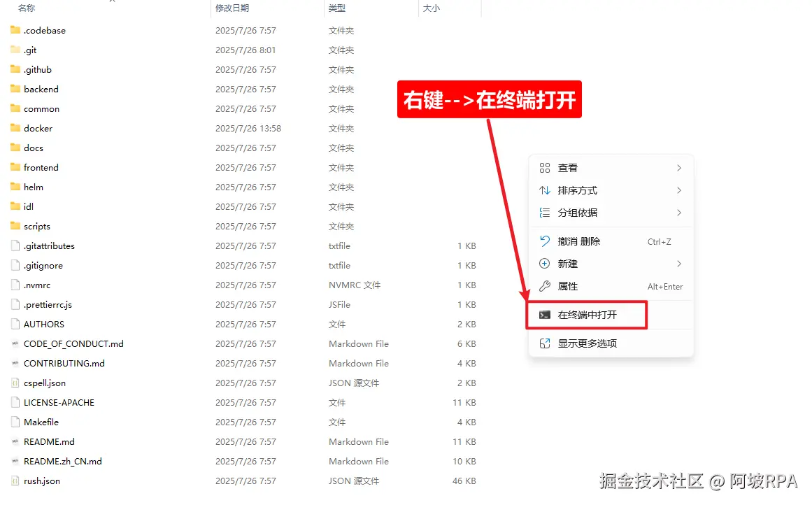Sort by the 大小 column header

pyautogui.click(x=432, y=8)
